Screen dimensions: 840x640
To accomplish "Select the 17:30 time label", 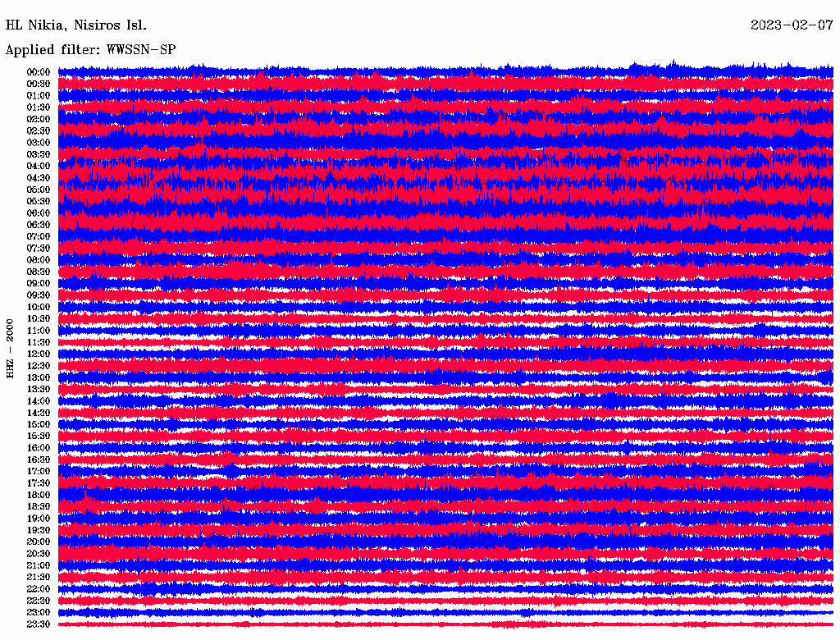I will coord(39,483).
